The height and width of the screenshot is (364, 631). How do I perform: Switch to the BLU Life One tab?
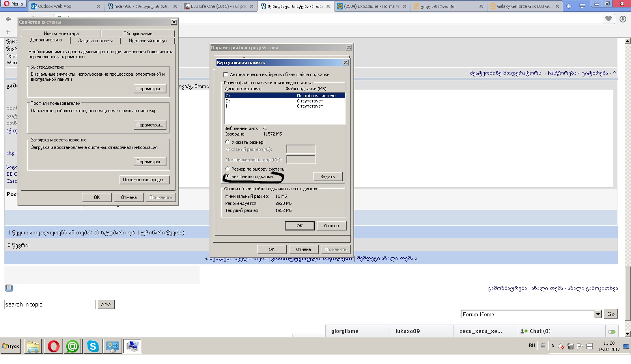point(219,6)
